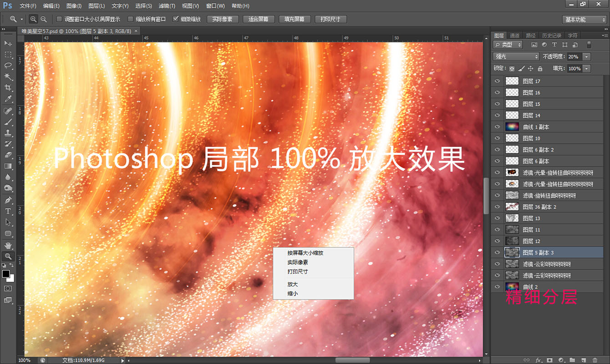This screenshot has height=364, width=610.
Task: Select the Path Selection tool
Action: point(8,222)
